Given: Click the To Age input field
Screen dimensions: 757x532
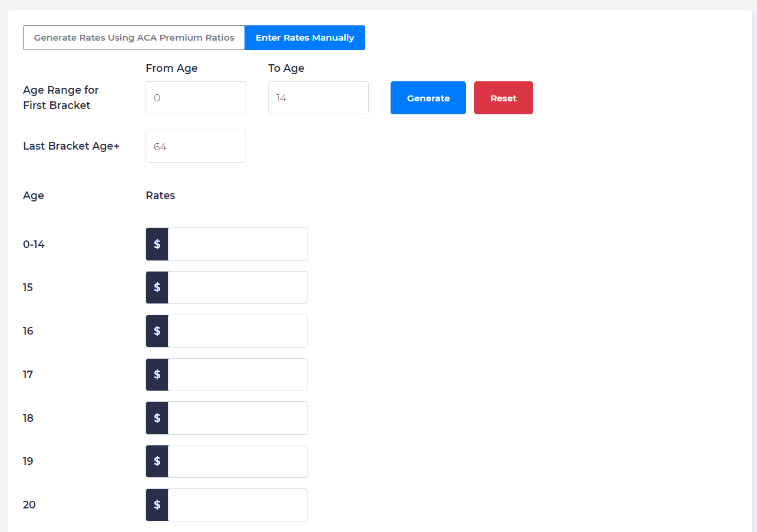Looking at the screenshot, I should click(x=318, y=98).
